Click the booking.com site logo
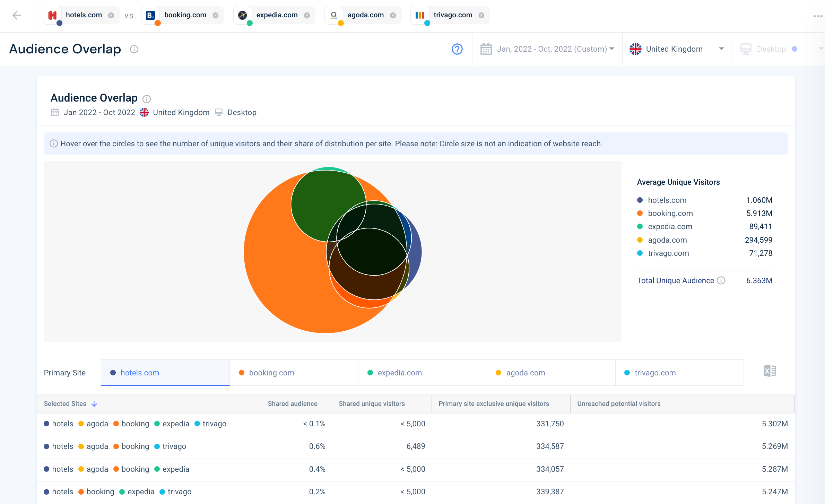Screen dimensions: 825x504 tap(150, 15)
